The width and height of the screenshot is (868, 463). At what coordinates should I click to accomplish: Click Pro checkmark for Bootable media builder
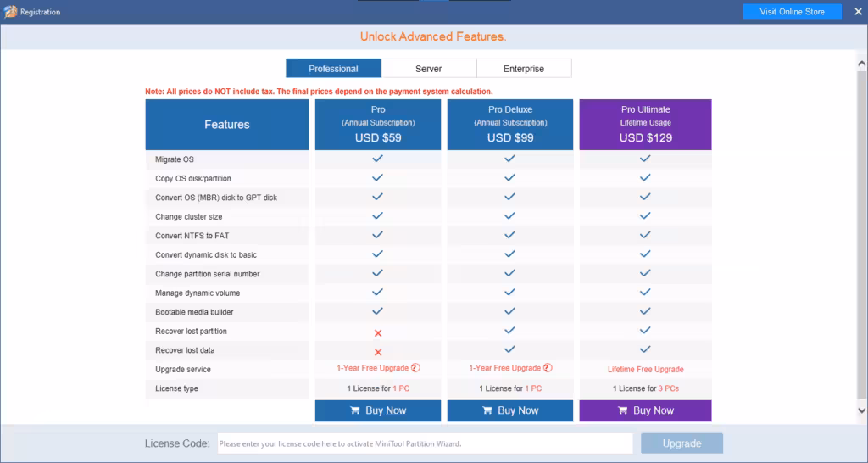377,311
